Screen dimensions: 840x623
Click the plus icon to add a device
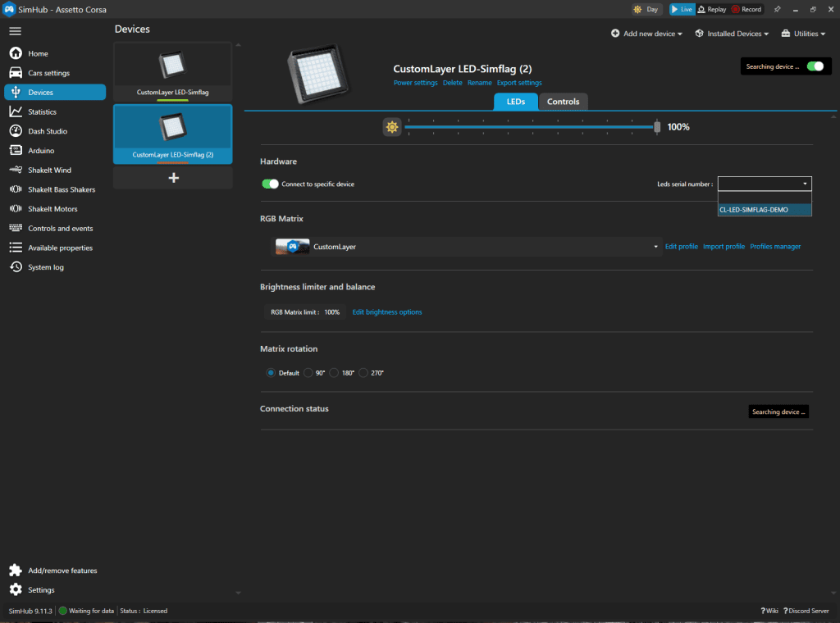[x=173, y=178]
